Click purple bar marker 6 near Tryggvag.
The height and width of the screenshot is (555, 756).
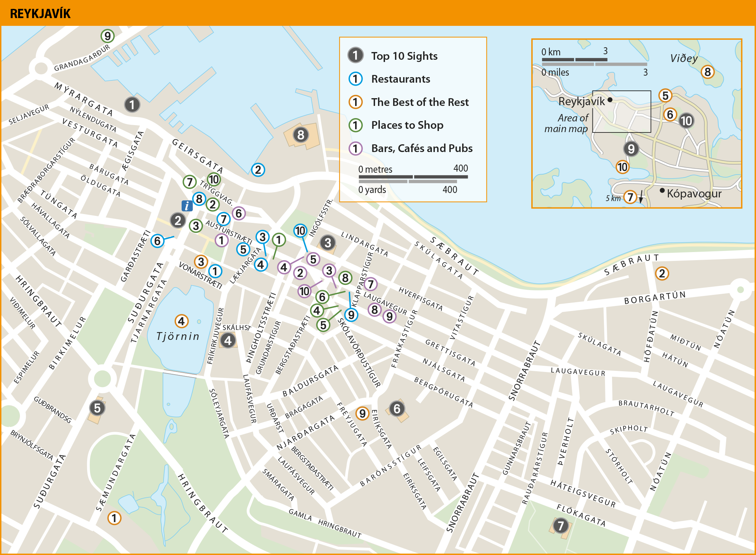tap(239, 213)
